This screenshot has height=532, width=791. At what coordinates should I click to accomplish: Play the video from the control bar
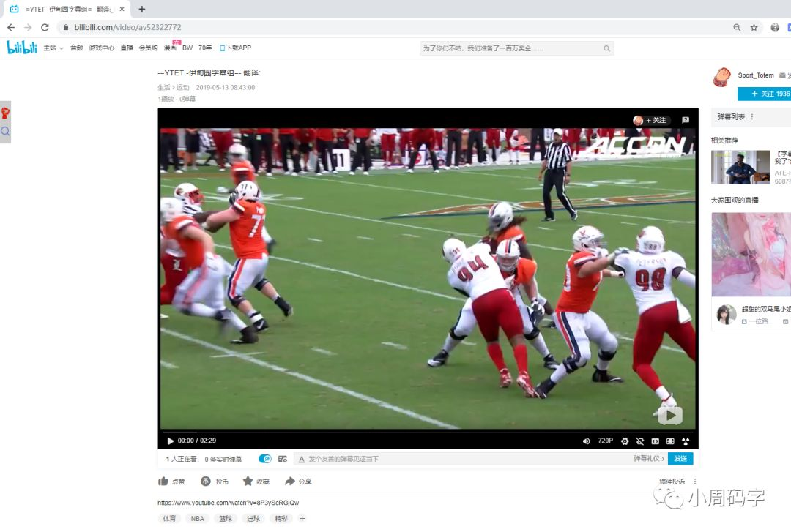[x=170, y=441]
